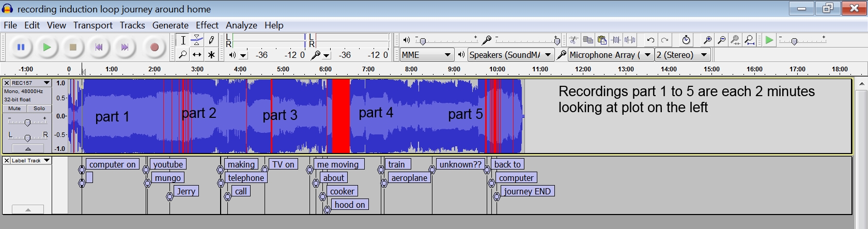
Task: Toggle the Pause button
Action: [x=21, y=48]
